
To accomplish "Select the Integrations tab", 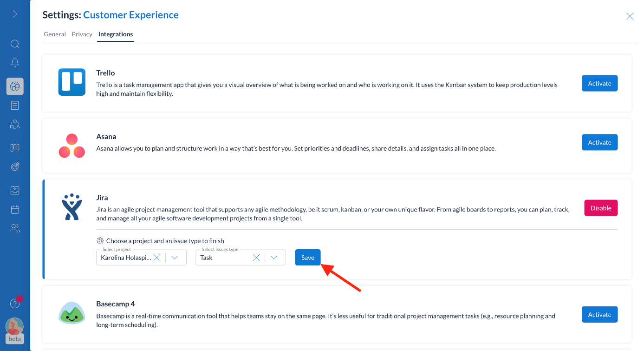I will point(116,34).
